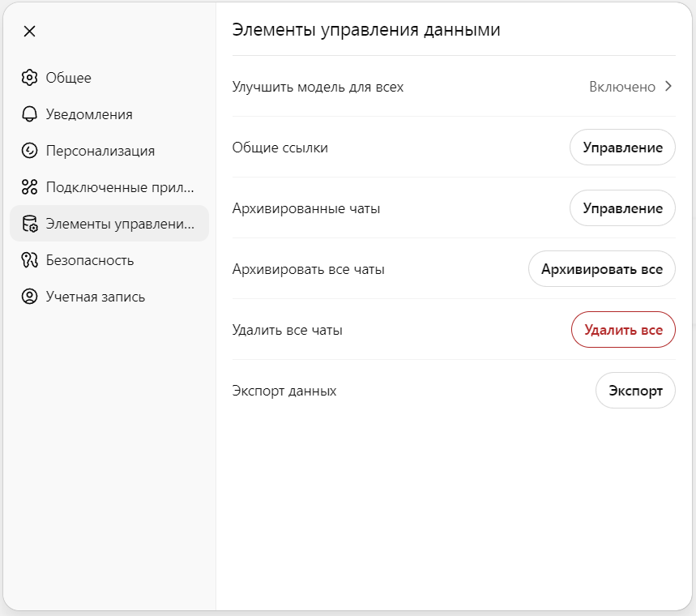Click Управление for Архивированные чаты

point(622,207)
